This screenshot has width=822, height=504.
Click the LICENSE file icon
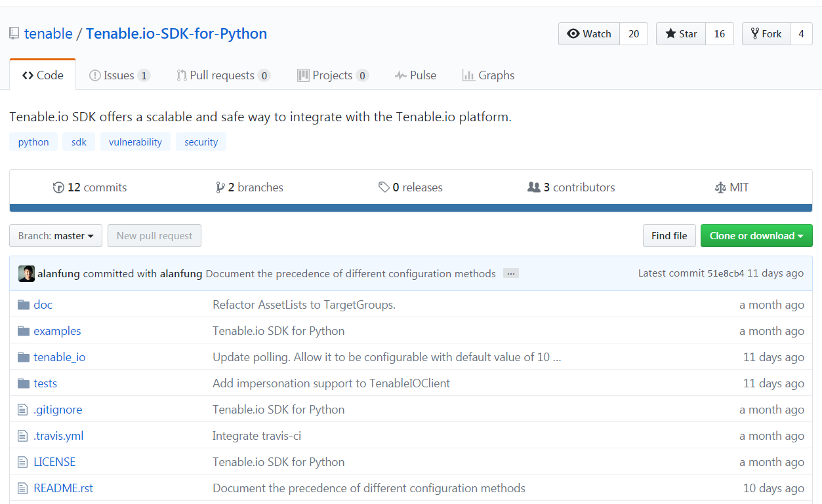pyautogui.click(x=23, y=462)
